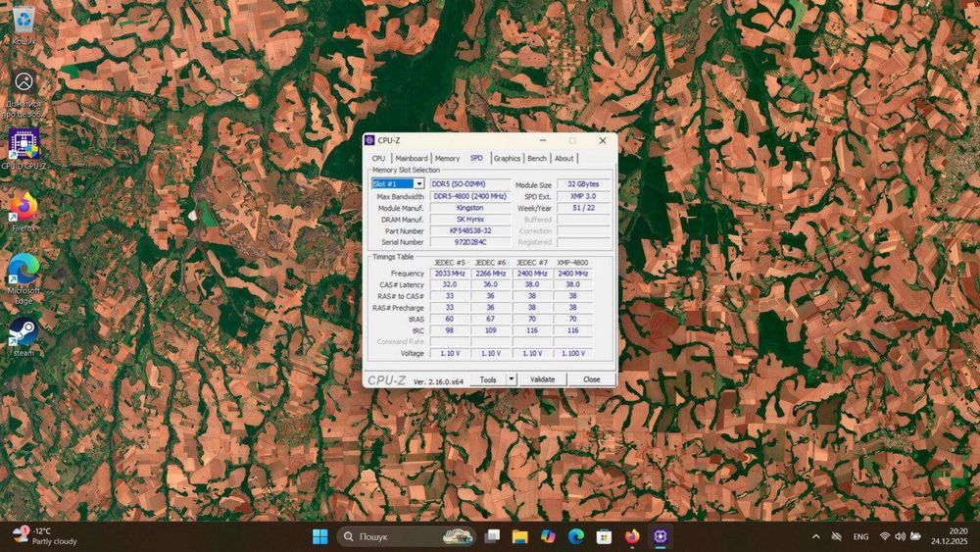Open the About tab
The image size is (980, 552).
point(563,158)
